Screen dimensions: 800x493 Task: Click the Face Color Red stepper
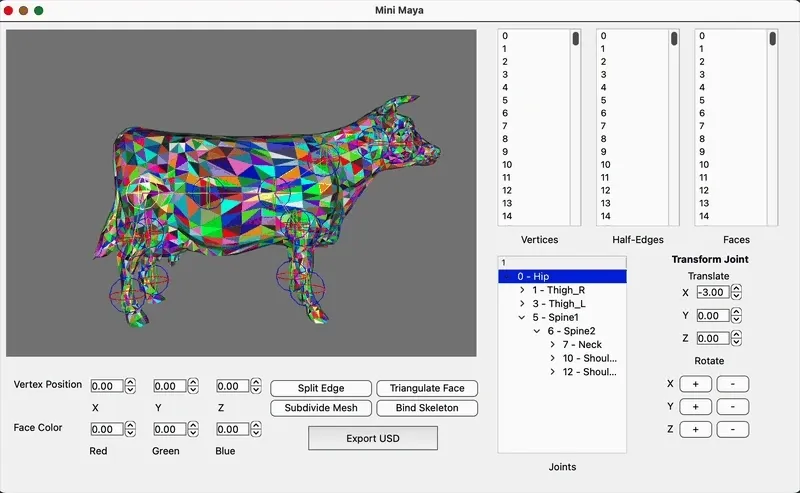130,429
